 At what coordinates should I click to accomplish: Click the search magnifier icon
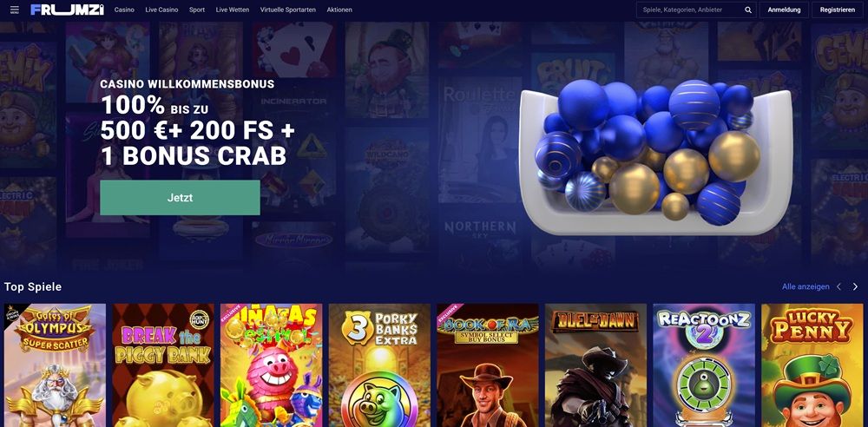point(748,10)
